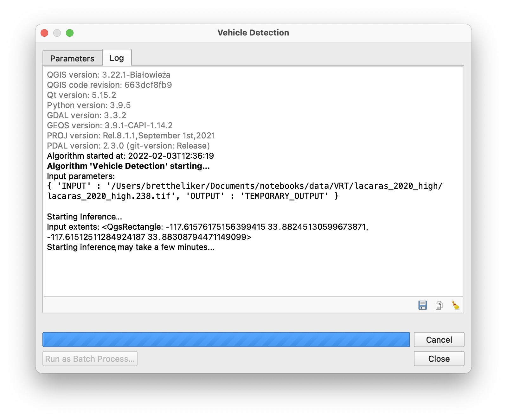Click the 'Starting Inference...' line
Screen dimensions: 507x420
(84, 217)
